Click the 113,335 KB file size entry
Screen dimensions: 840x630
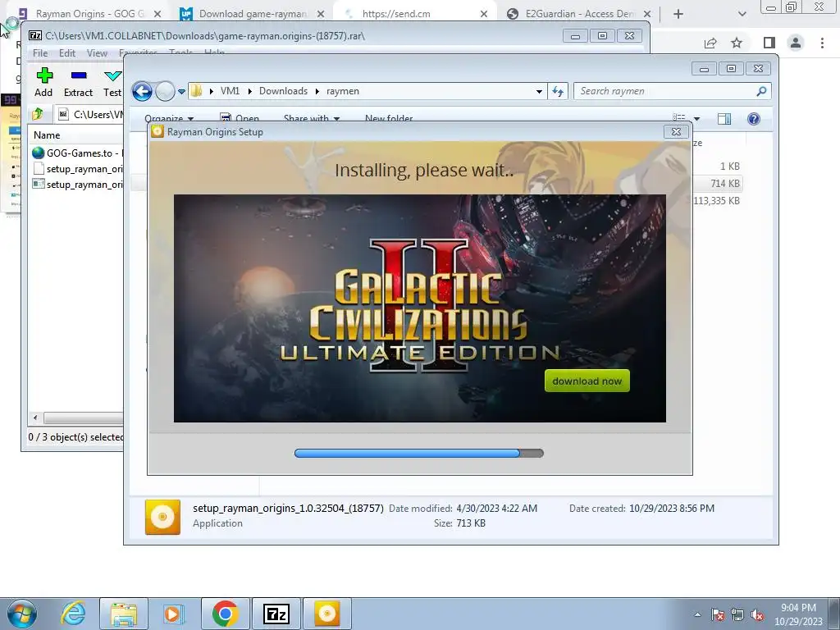tap(716, 200)
